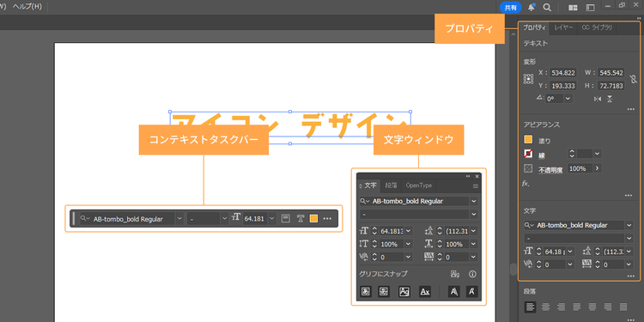Select justify all lines in 段落 section
The height and width of the screenshot is (322, 644).
[x=623, y=307]
